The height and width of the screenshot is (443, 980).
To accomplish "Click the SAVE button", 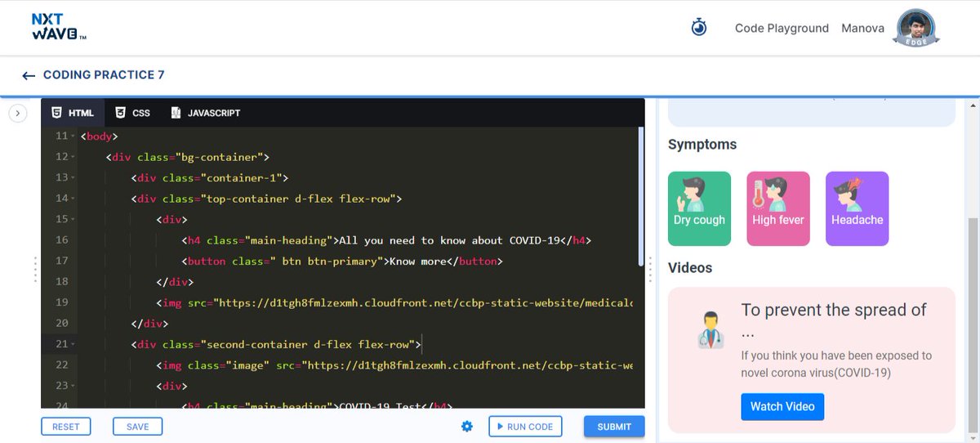I will [x=138, y=426].
